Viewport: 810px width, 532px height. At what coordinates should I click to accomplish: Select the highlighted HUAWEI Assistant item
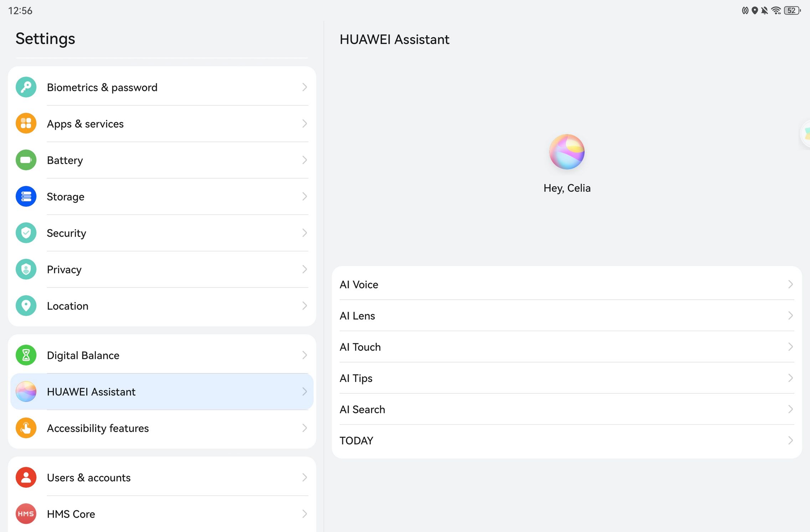pyautogui.click(x=162, y=392)
